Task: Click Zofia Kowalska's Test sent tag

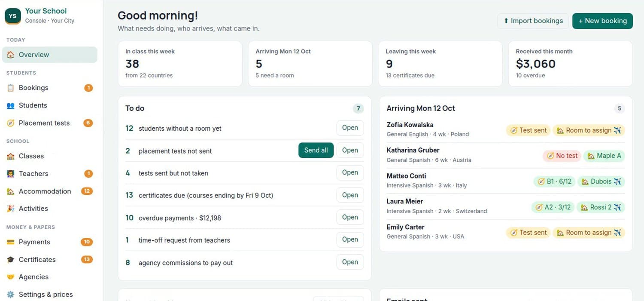Action: (x=528, y=130)
